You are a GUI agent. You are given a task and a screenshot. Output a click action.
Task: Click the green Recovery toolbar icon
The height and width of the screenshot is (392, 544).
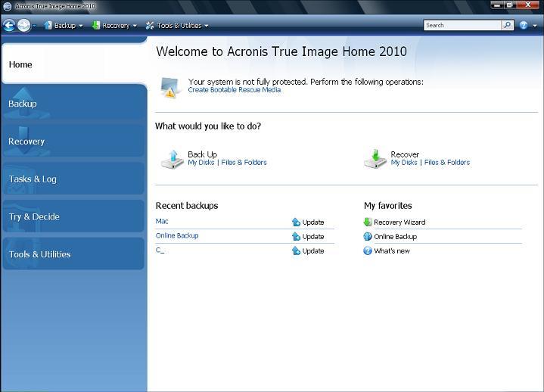(x=96, y=25)
